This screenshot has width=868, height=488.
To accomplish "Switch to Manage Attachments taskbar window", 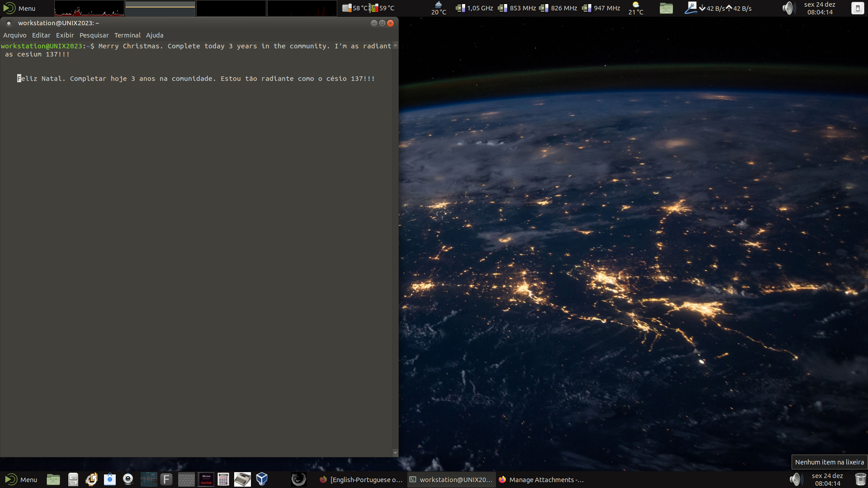I will (541, 479).
